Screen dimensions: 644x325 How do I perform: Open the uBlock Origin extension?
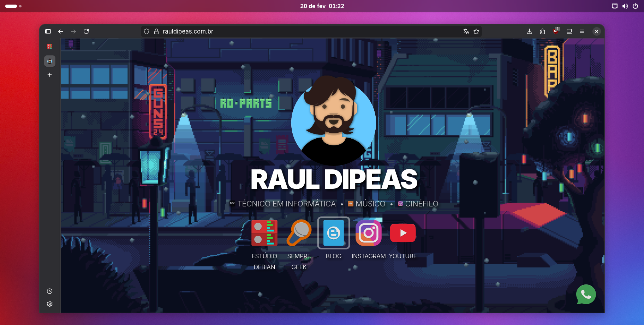coord(556,31)
